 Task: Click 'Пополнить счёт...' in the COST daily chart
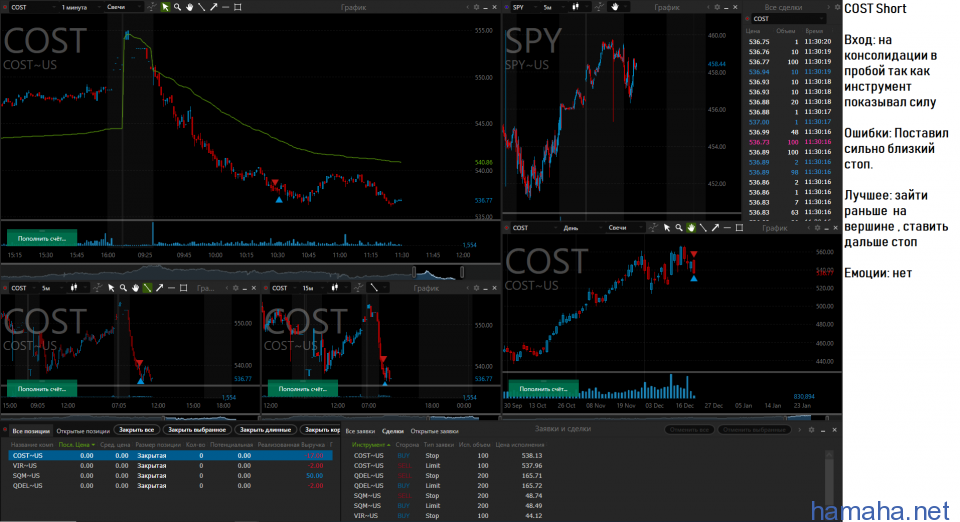tap(544, 389)
